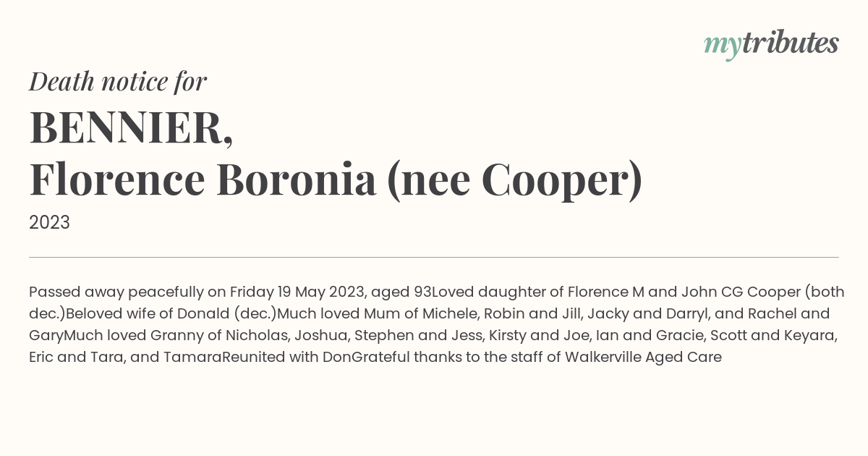This screenshot has height=456, width=868.
Task: Click the horizontal divider line
Action: coord(434,257)
